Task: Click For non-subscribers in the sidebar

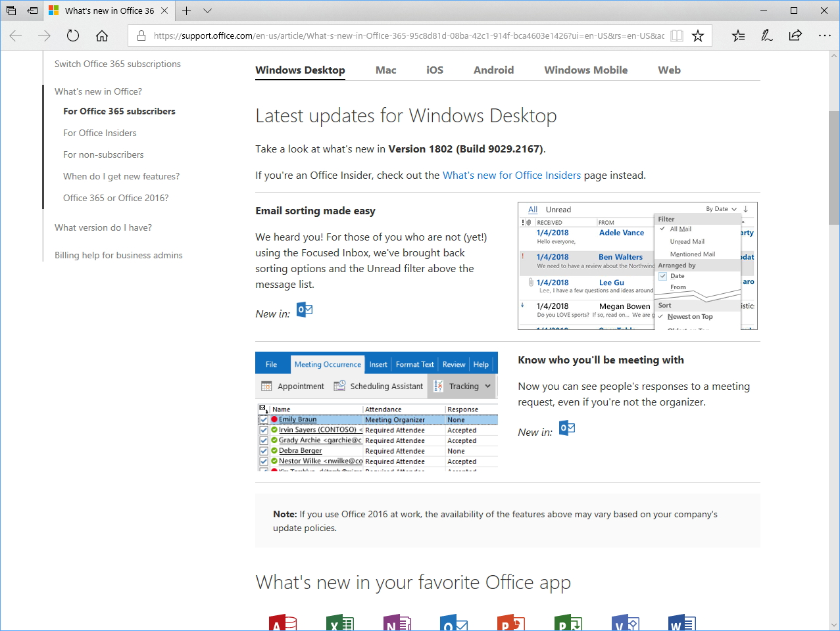Action: pyautogui.click(x=103, y=154)
